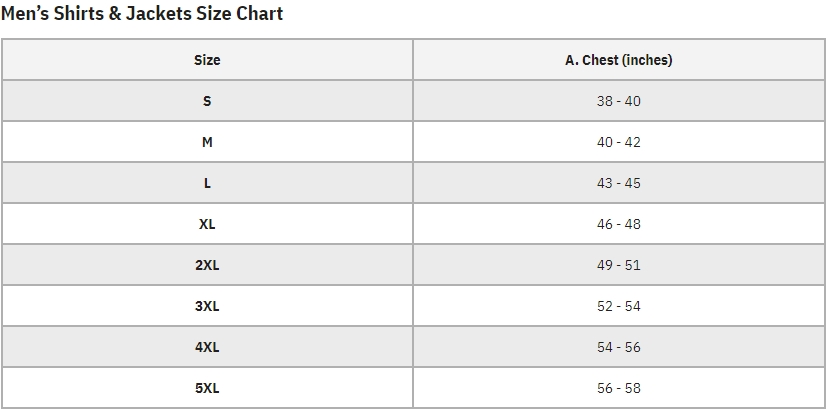Click the M size cell
Image resolution: width=828 pixels, height=411 pixels.
pyautogui.click(x=207, y=142)
